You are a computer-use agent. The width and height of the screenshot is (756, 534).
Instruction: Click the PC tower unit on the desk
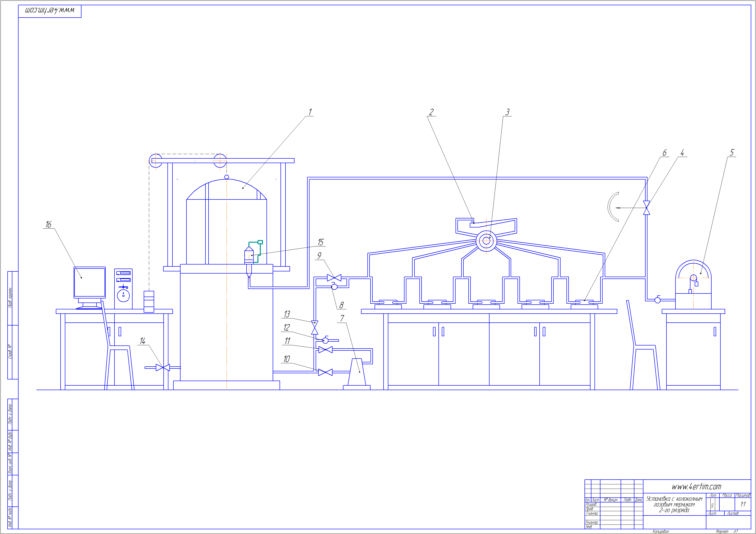click(x=123, y=289)
